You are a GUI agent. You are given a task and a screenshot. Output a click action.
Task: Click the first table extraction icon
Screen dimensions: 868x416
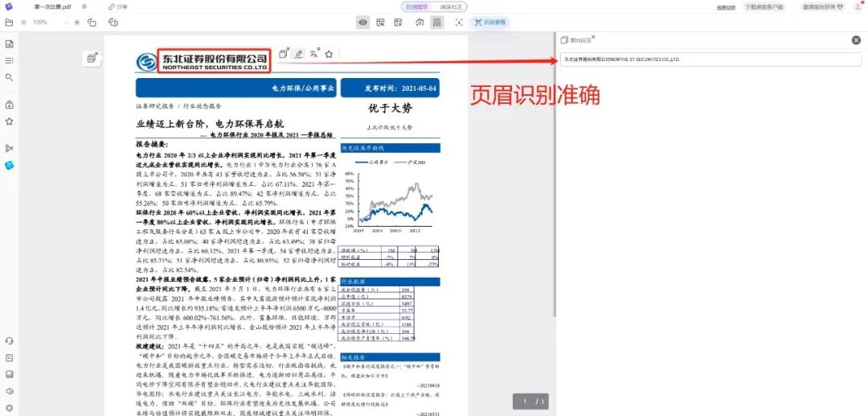380,23
